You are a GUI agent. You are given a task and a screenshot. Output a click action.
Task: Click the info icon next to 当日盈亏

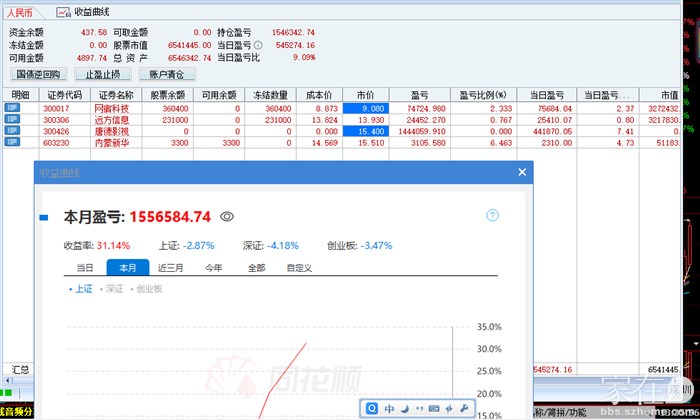pos(258,45)
